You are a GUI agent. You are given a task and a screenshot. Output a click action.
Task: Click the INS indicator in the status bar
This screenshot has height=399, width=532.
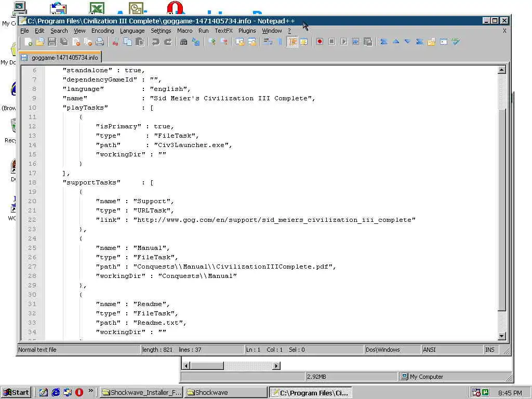pyautogui.click(x=489, y=350)
